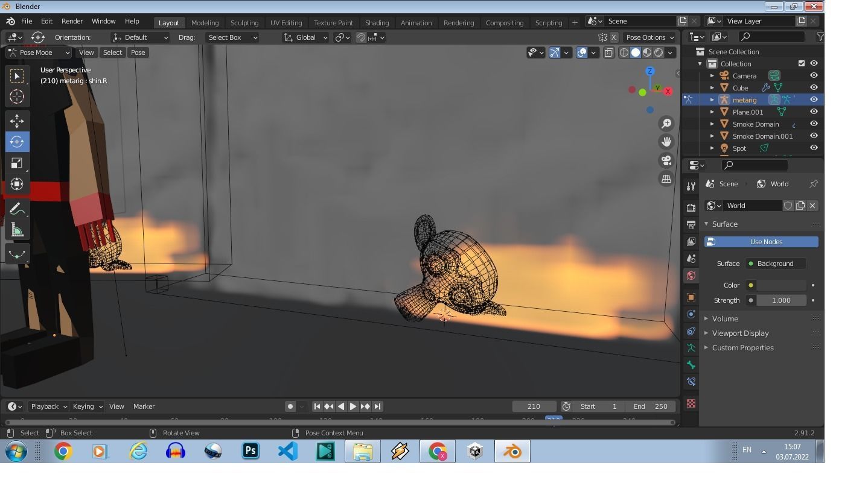Expand the Custom Properties panel
This screenshot has height=480, width=868.
click(x=742, y=347)
